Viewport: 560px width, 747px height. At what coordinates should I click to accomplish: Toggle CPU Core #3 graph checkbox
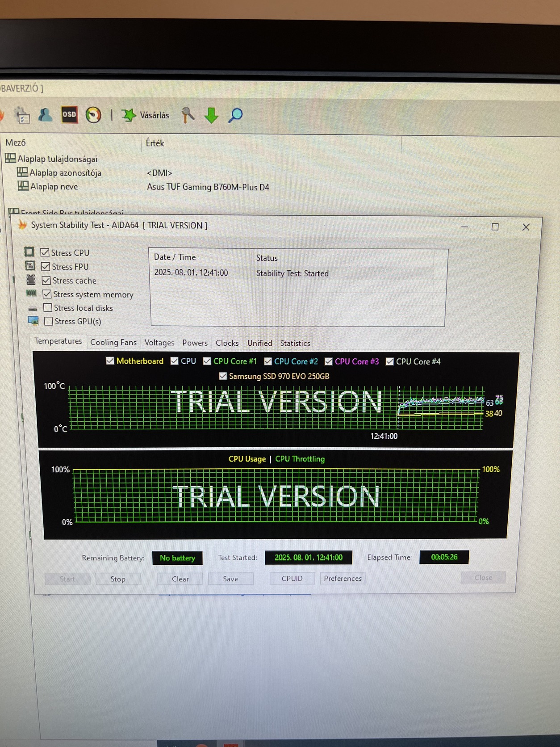(329, 361)
